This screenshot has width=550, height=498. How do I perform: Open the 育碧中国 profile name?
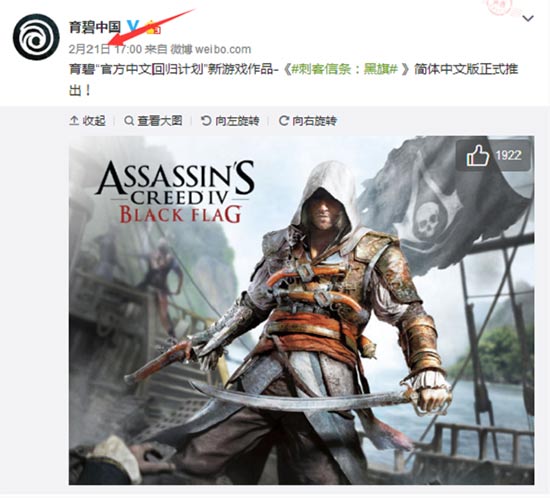[95, 27]
